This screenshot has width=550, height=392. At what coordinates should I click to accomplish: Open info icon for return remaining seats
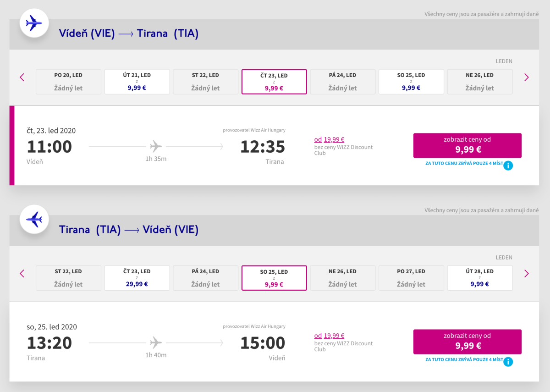(508, 362)
